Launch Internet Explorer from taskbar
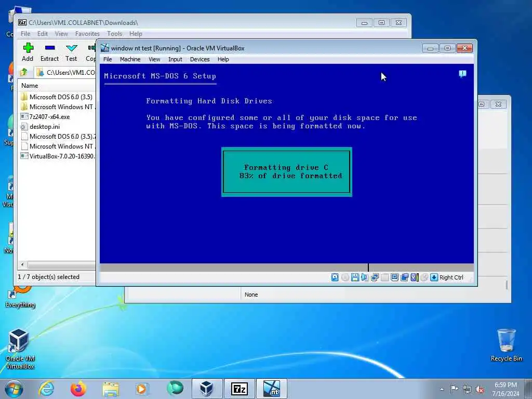This screenshot has height=399, width=532. click(x=46, y=389)
